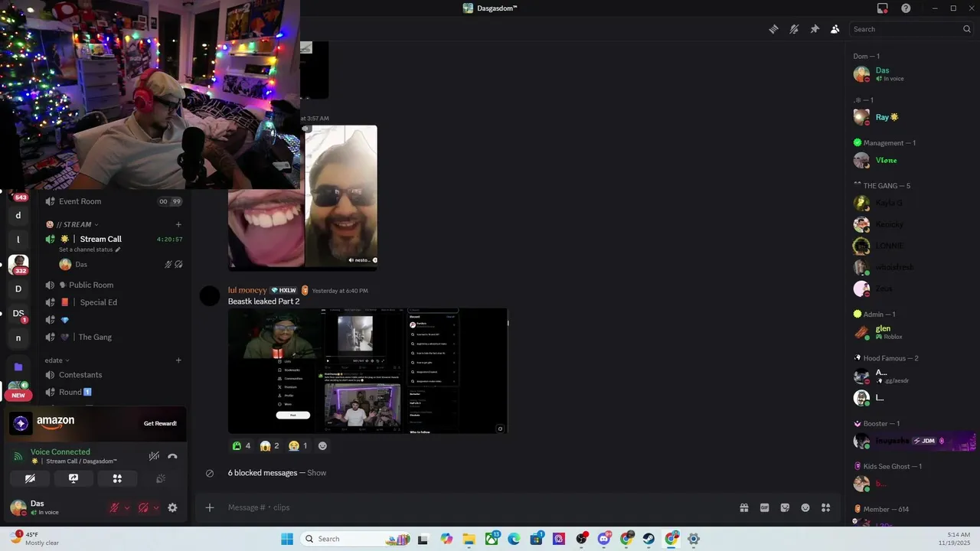The width and height of the screenshot is (980, 551).
Task: Open the GIF picker
Action: click(x=764, y=507)
